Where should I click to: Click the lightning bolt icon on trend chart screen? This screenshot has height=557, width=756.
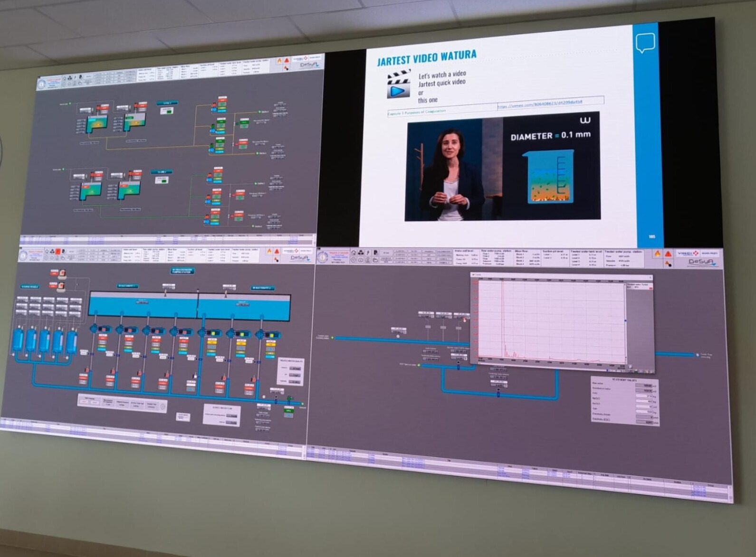(368, 253)
